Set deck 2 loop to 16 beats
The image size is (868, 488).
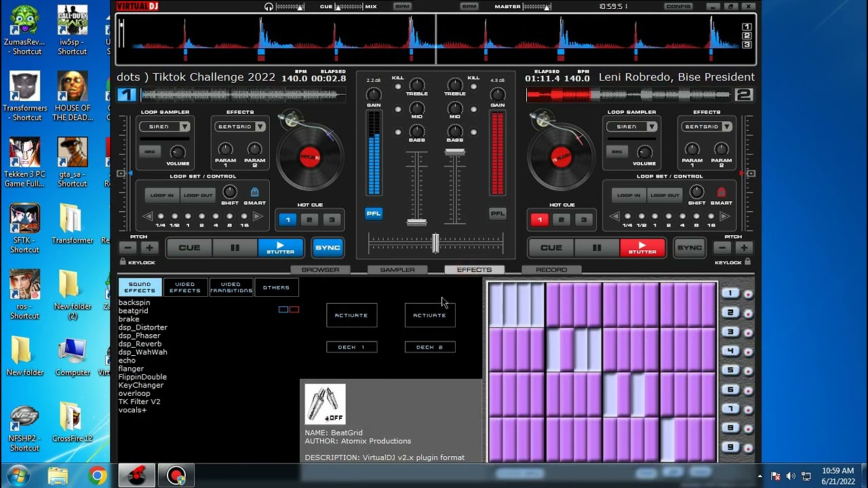click(711, 217)
